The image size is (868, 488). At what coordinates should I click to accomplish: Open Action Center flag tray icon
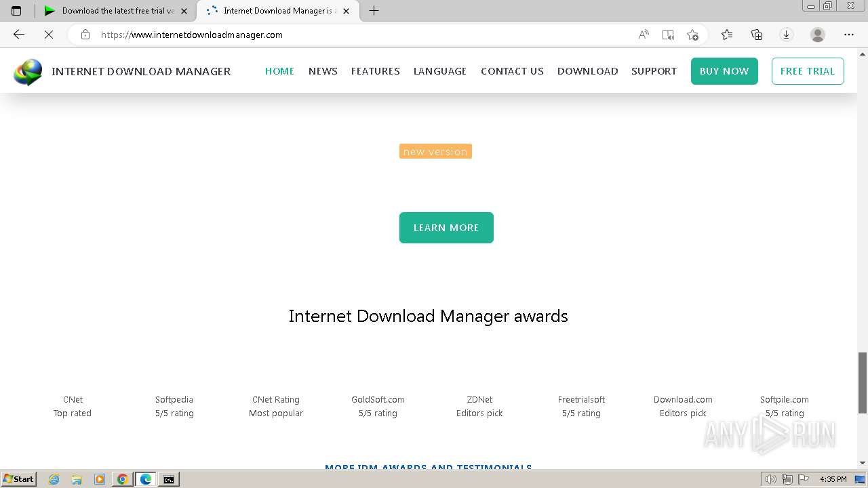pos(803,479)
